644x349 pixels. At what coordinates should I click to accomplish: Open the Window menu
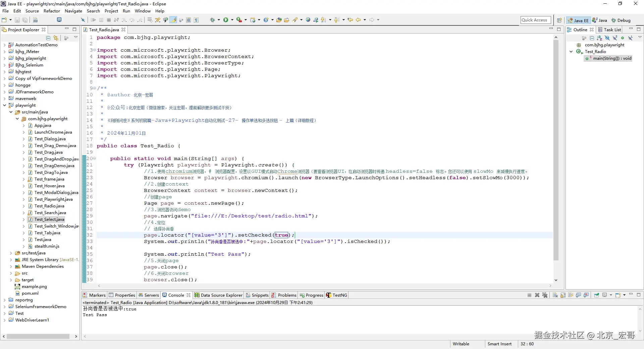[143, 11]
